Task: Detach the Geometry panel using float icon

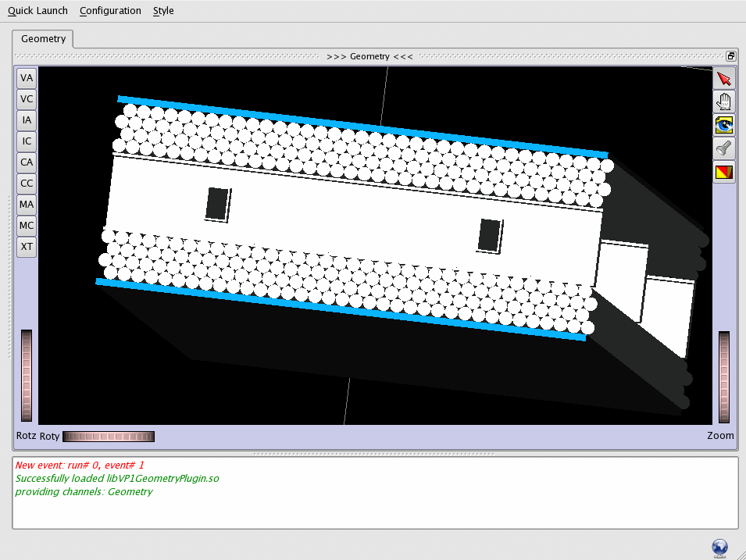Action: tap(731, 56)
